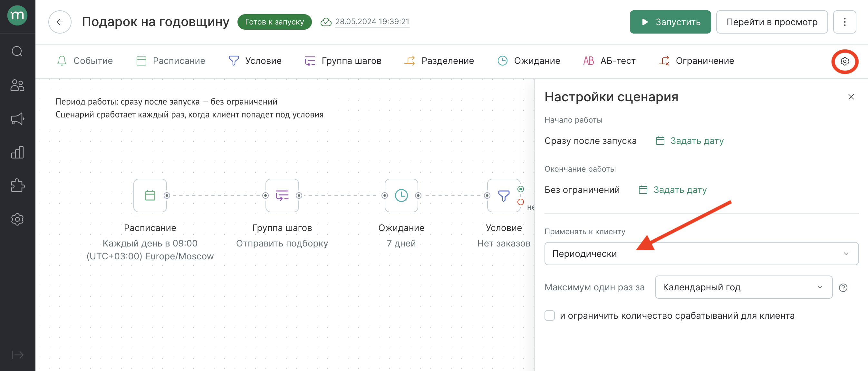Click the green output connector of Условие
Viewport: 868px width, 371px height.
pyautogui.click(x=521, y=189)
